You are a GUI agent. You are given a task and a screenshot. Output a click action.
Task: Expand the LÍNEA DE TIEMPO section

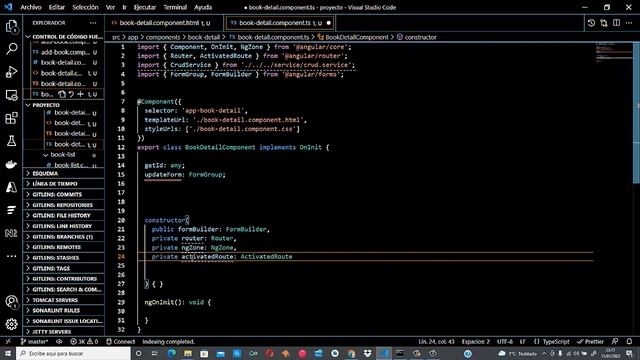point(63,184)
